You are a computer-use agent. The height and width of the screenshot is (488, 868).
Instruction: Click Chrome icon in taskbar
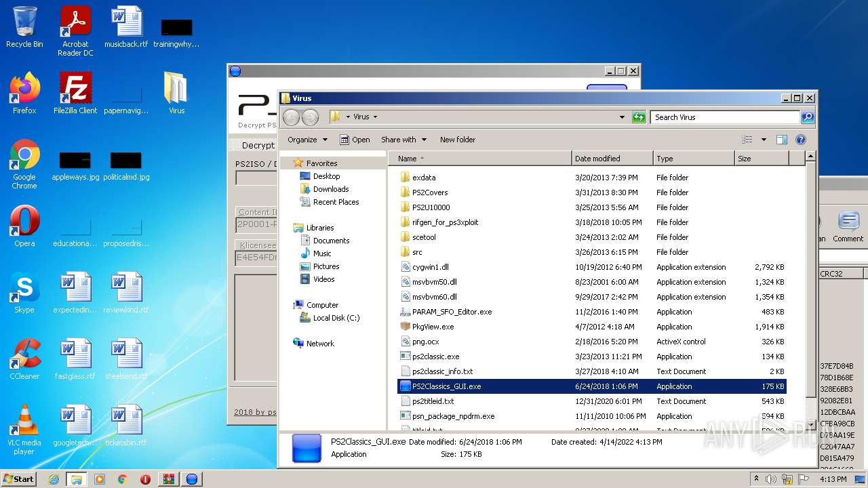[122, 479]
